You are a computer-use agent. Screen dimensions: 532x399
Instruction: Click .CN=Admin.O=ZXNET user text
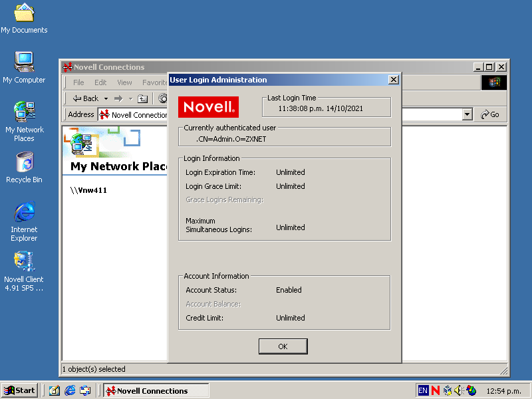(231, 139)
